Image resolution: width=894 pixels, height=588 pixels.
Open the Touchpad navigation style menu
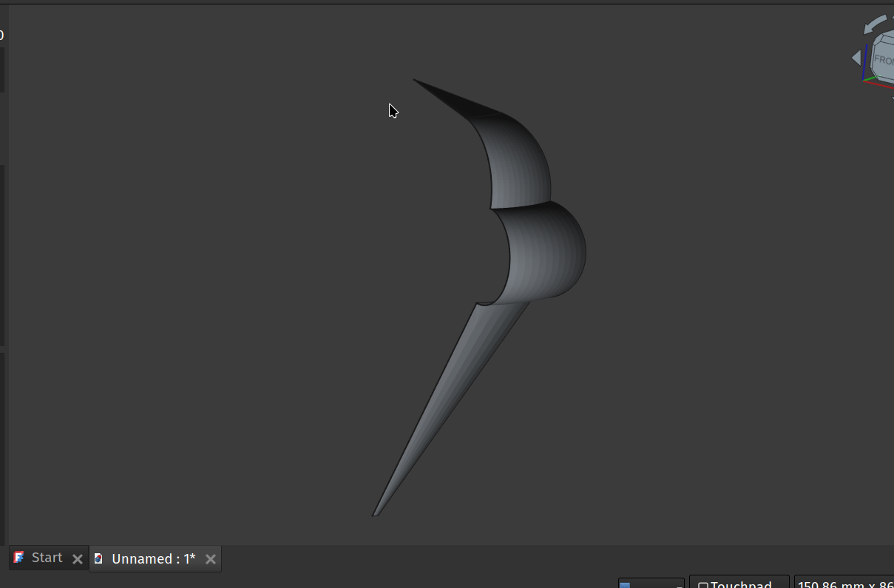[x=739, y=583]
